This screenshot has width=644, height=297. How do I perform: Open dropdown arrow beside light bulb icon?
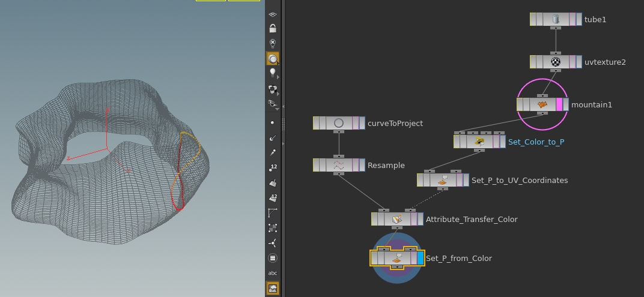click(278, 77)
